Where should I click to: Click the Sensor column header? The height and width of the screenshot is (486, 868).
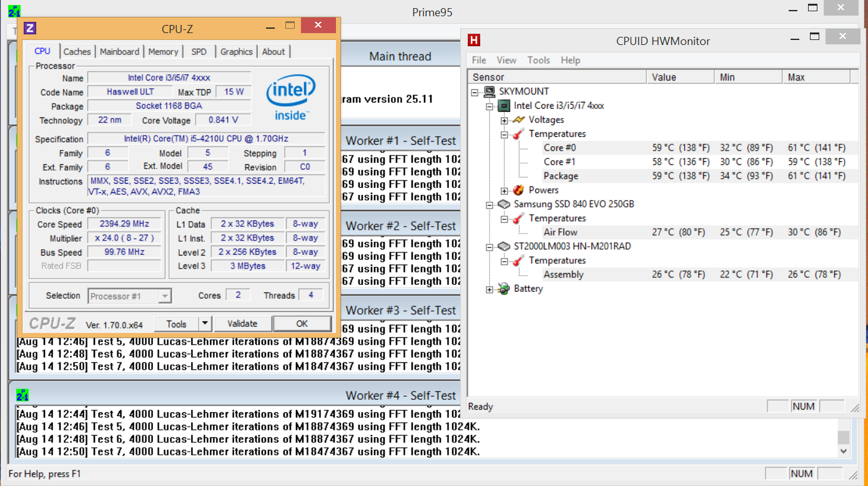click(x=557, y=77)
